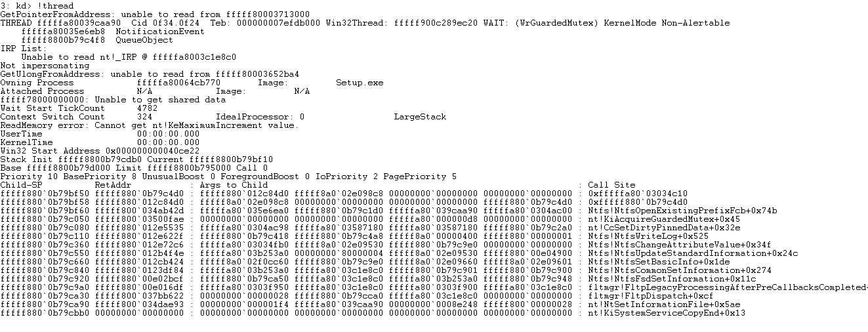This screenshot has height=332, width=868.
Task: Click the Wait Start TickCount value 4782
Action: pyautogui.click(x=147, y=108)
